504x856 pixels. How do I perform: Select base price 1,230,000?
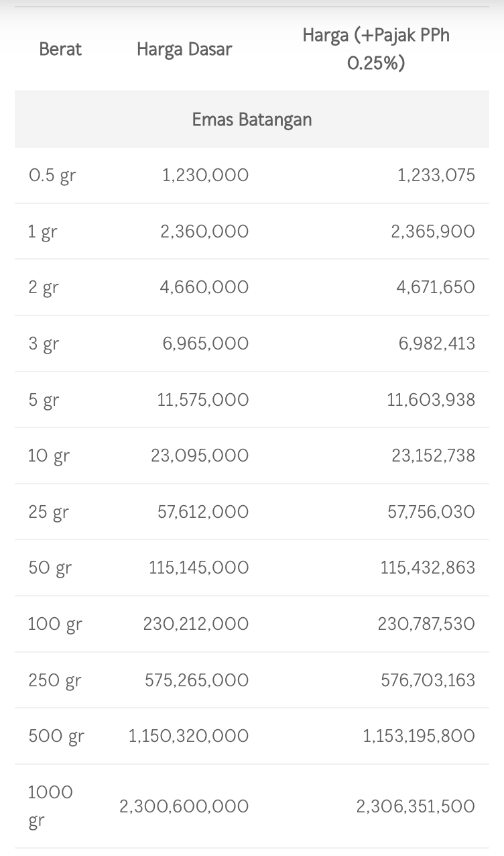pyautogui.click(x=205, y=175)
